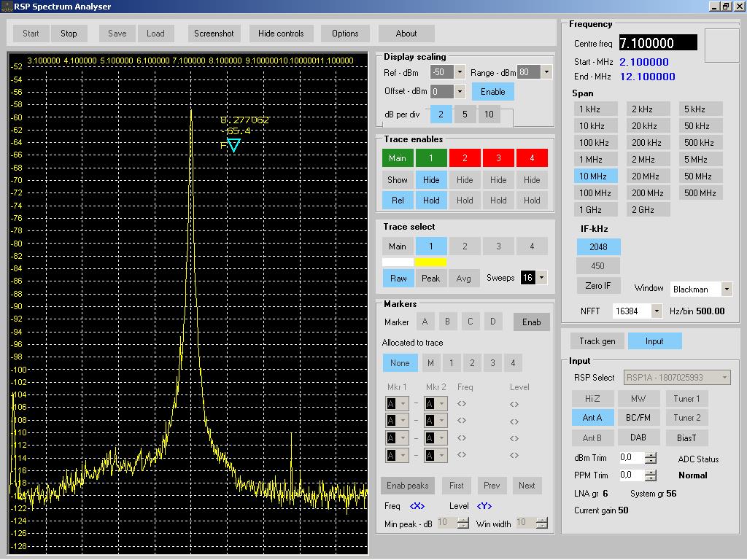Open first Mkr 2 dropdown
This screenshot has width=747, height=560.
(441, 404)
